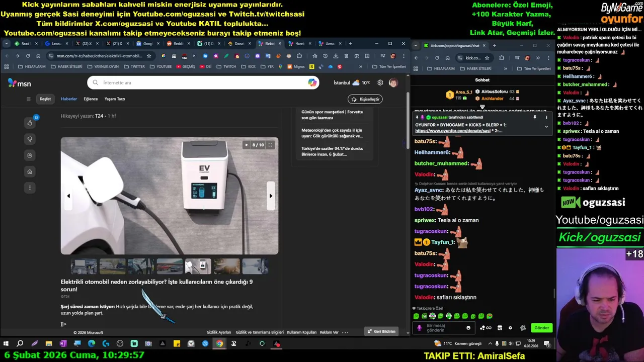Open more options dots in article sidebar
644x362 pixels.
point(30,188)
